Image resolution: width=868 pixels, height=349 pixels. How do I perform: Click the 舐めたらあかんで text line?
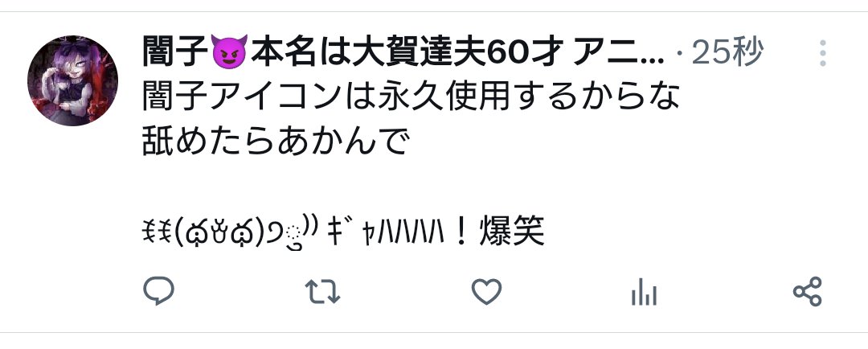(x=275, y=142)
